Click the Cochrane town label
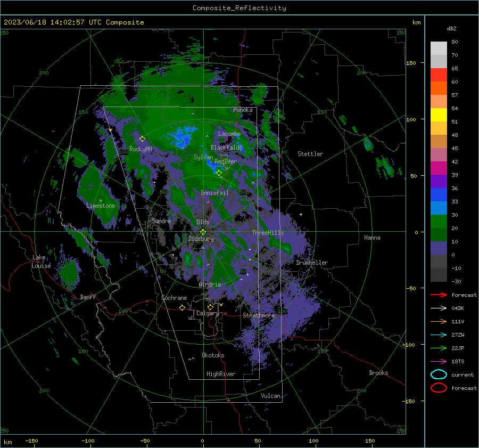The width and height of the screenshot is (479, 448). click(174, 298)
